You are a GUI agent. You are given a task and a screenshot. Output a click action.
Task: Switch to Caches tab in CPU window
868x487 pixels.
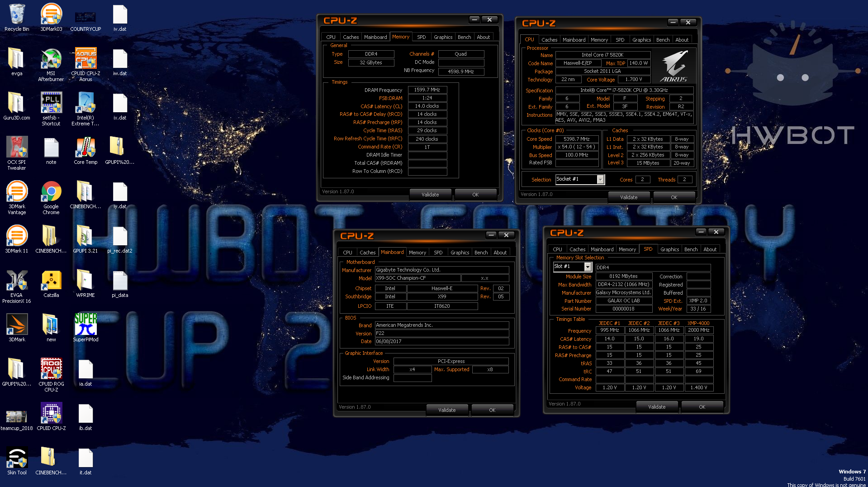pyautogui.click(x=549, y=40)
